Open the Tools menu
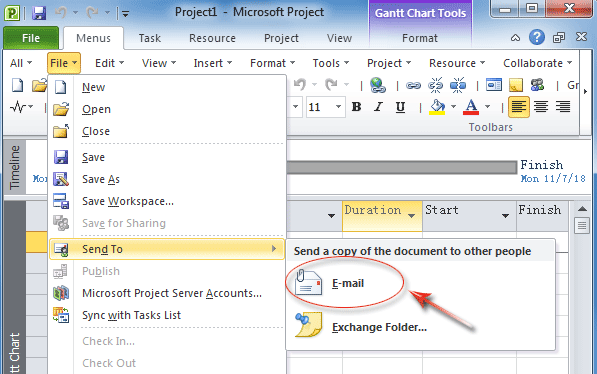This screenshot has height=374, width=597. click(x=330, y=63)
